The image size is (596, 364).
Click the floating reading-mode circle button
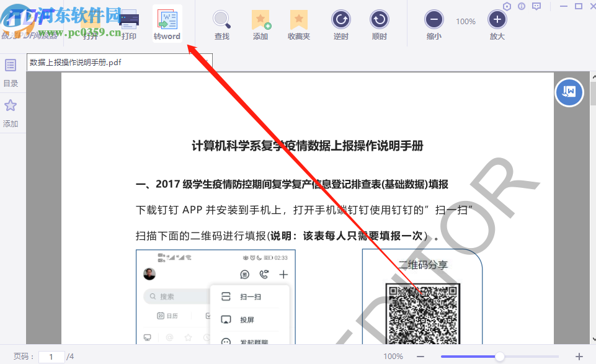(x=569, y=92)
